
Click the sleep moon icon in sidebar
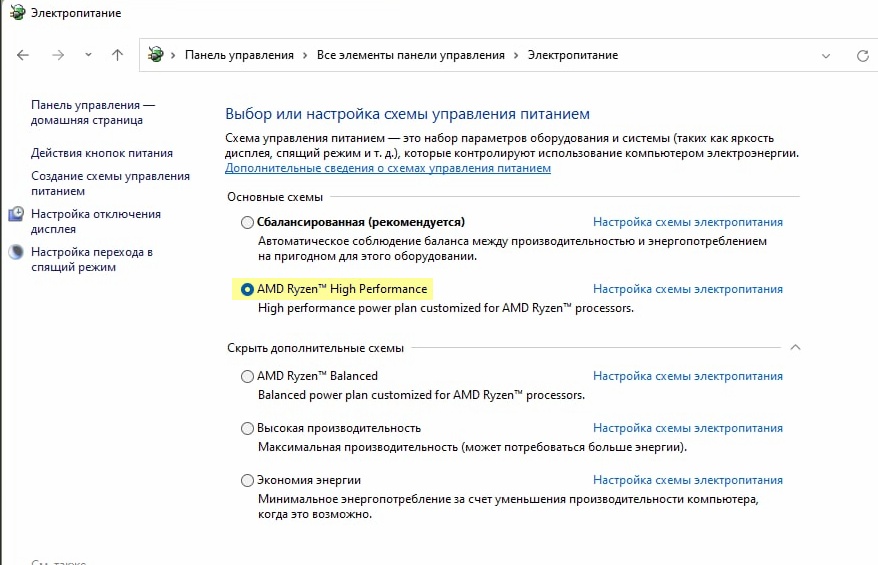pos(16,252)
